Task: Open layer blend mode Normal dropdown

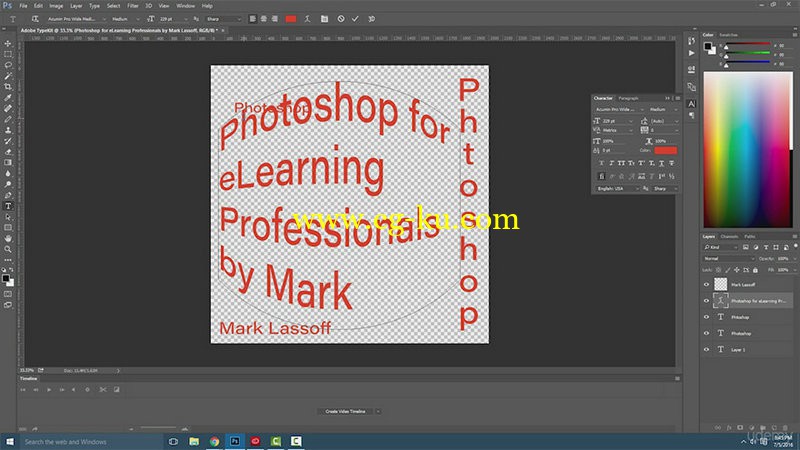Action: pyautogui.click(x=729, y=259)
